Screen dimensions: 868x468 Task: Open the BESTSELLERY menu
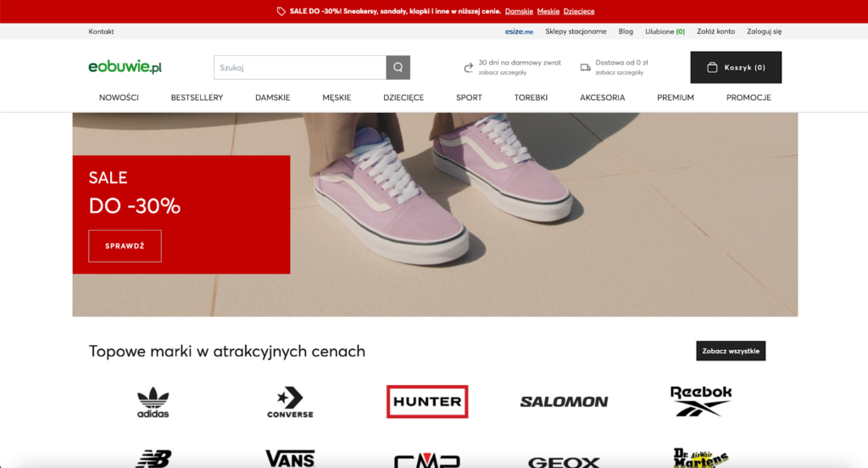[x=197, y=97]
